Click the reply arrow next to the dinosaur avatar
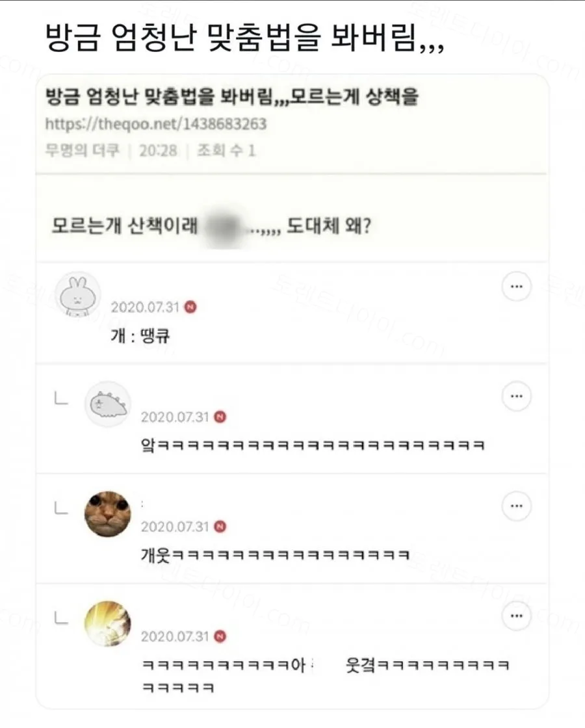 [61, 398]
